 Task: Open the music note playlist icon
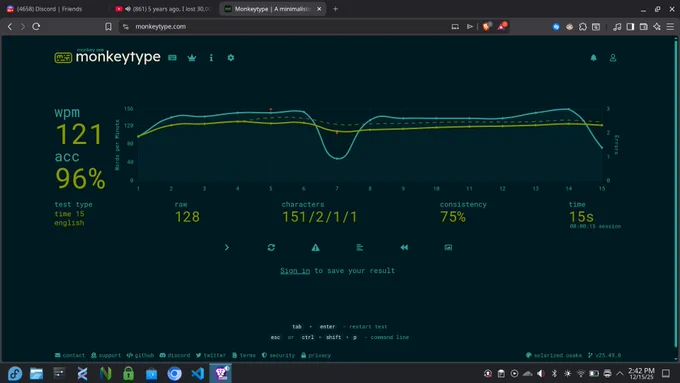point(617,26)
